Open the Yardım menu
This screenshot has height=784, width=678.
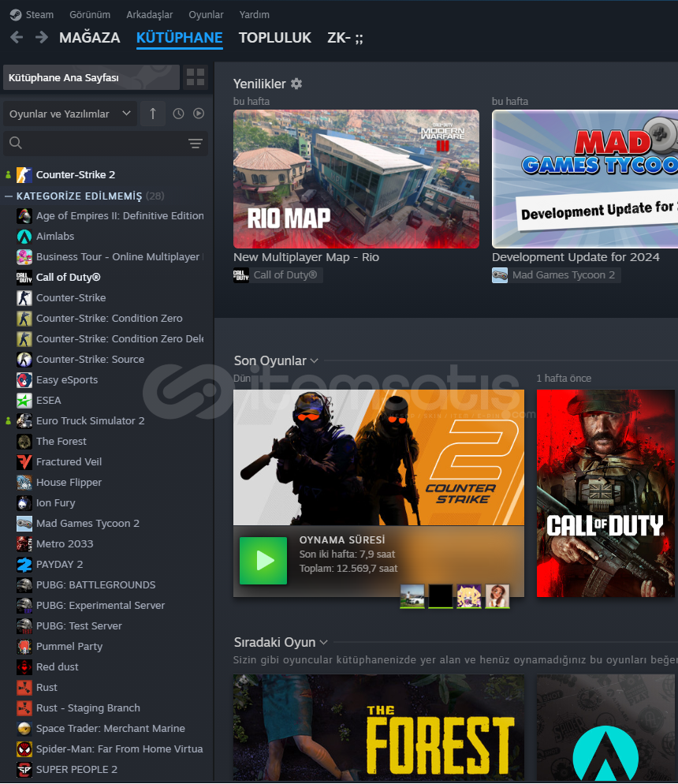255,14
